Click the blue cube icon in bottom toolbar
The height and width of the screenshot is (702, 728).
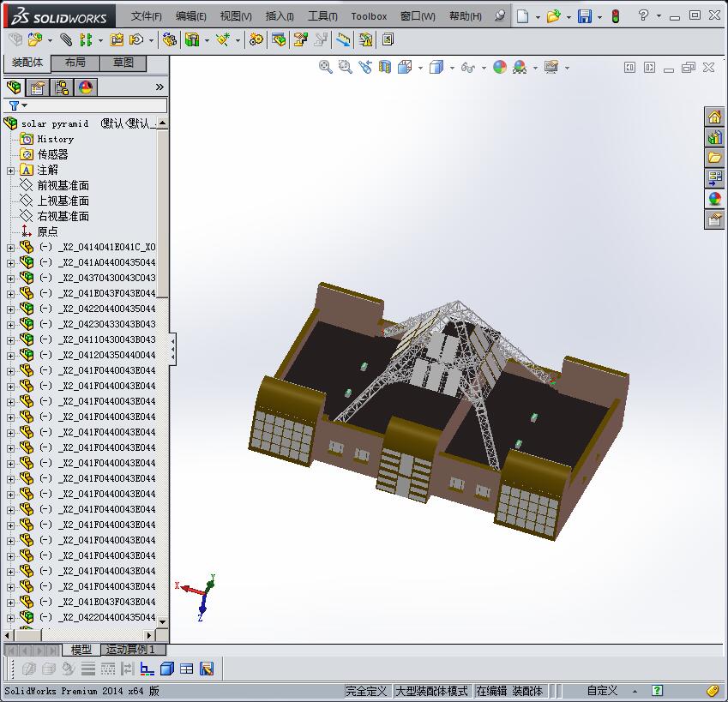[x=167, y=669]
